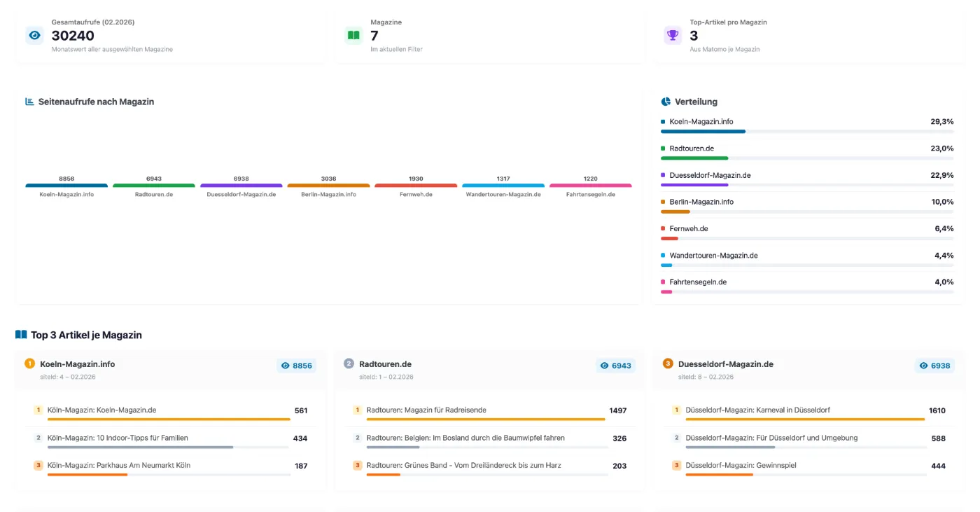
Task: Open article Radtouren: Grünes Band - Vom Dreiländereck bis zum Harz
Action: [x=464, y=465]
